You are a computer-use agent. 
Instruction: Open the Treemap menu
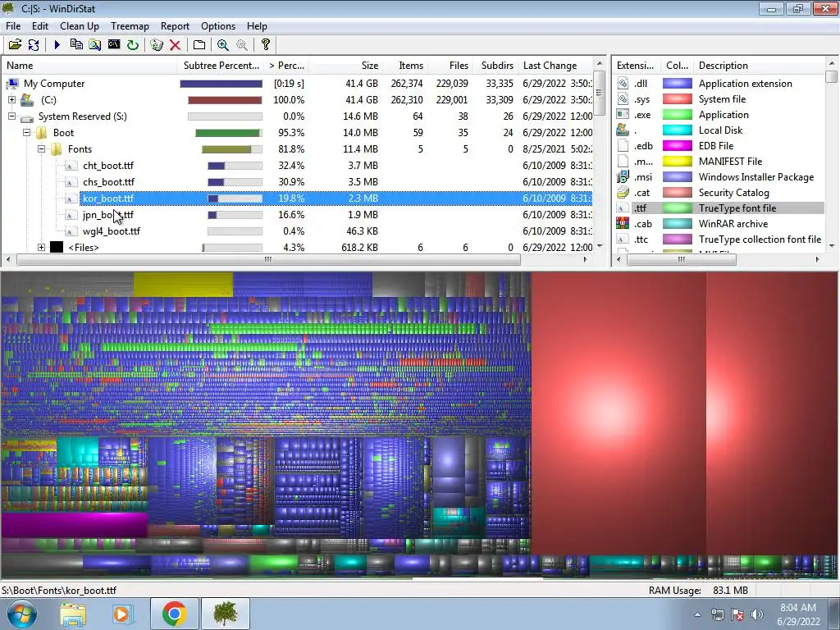point(130,26)
